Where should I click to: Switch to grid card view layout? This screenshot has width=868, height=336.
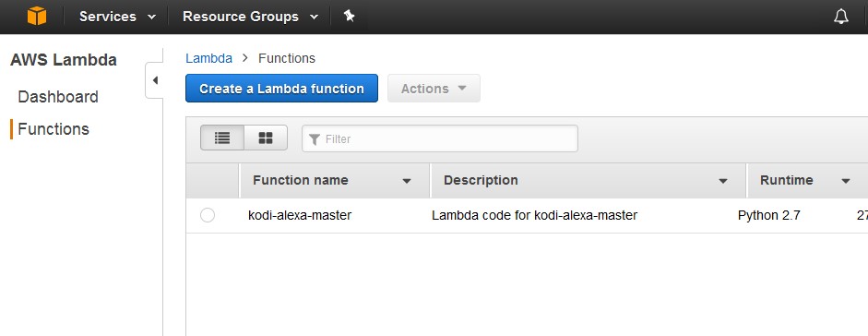pyautogui.click(x=266, y=138)
